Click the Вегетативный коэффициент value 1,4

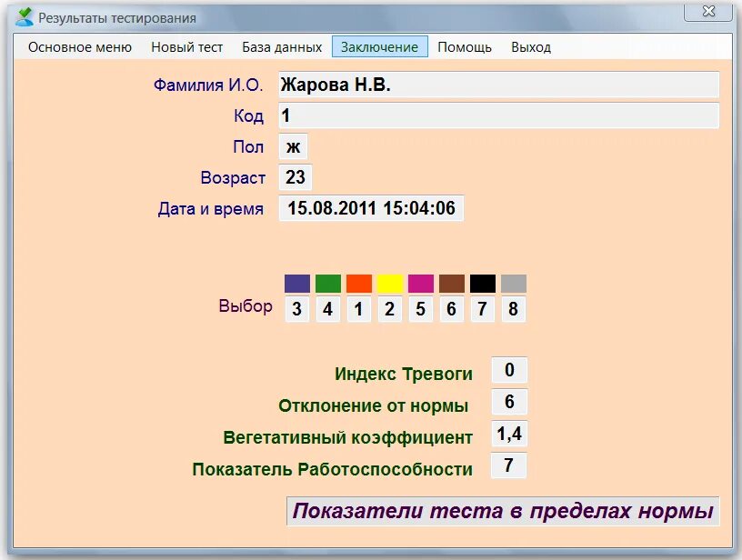tap(509, 434)
